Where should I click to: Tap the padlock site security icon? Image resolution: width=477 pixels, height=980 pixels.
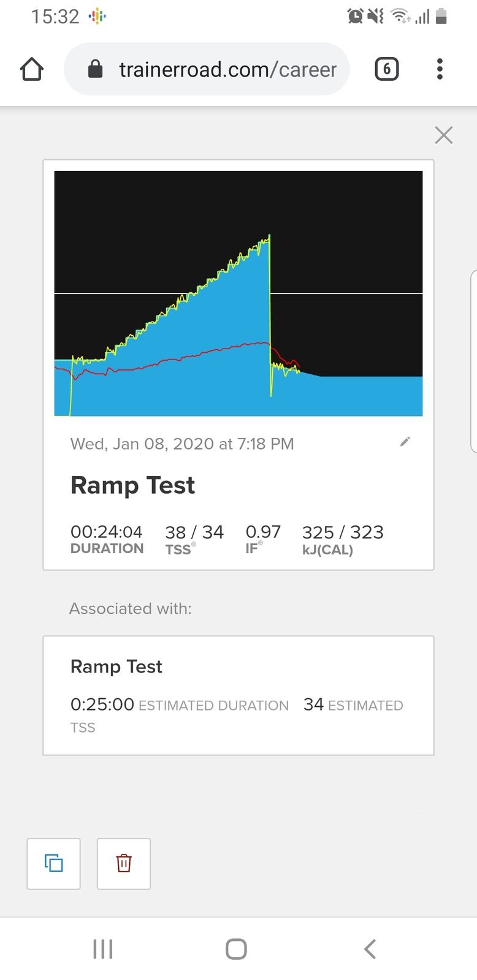[x=95, y=69]
